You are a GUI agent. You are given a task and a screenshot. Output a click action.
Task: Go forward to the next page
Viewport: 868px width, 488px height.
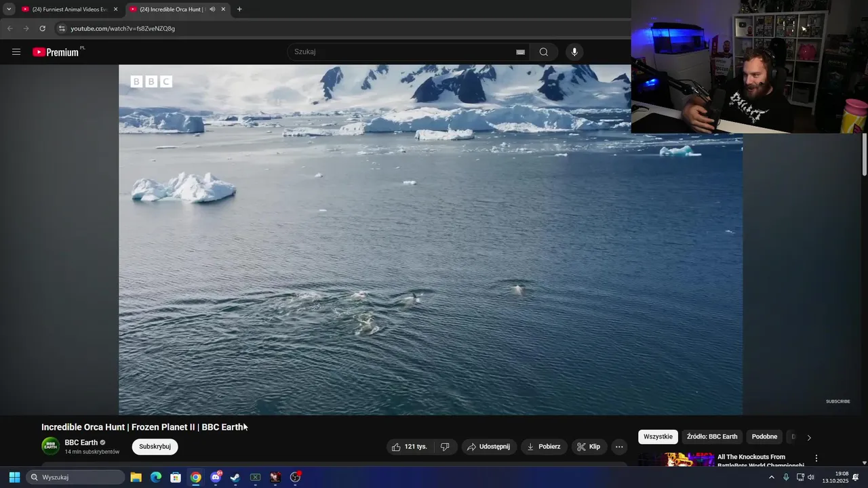[26, 28]
